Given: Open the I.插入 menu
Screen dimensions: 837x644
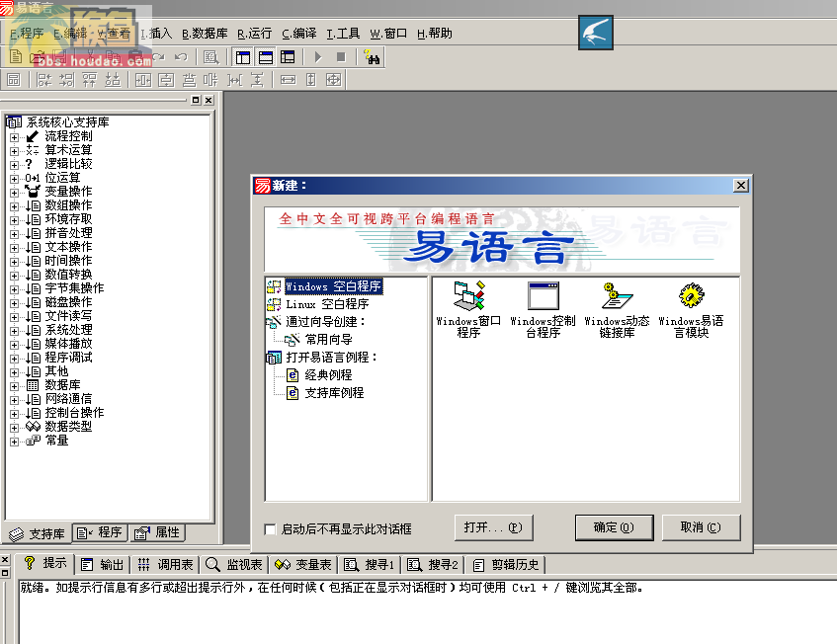Looking at the screenshot, I should pos(156,34).
